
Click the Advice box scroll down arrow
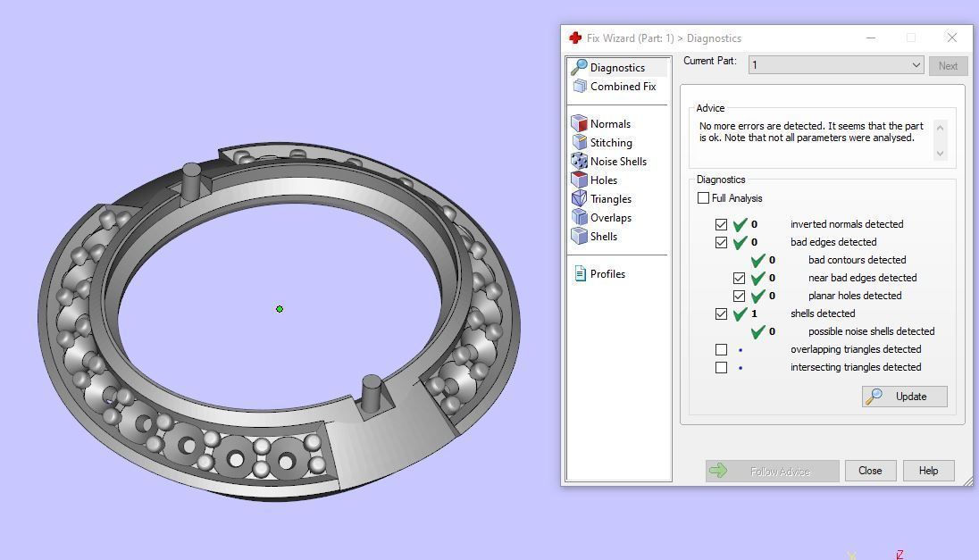941,154
